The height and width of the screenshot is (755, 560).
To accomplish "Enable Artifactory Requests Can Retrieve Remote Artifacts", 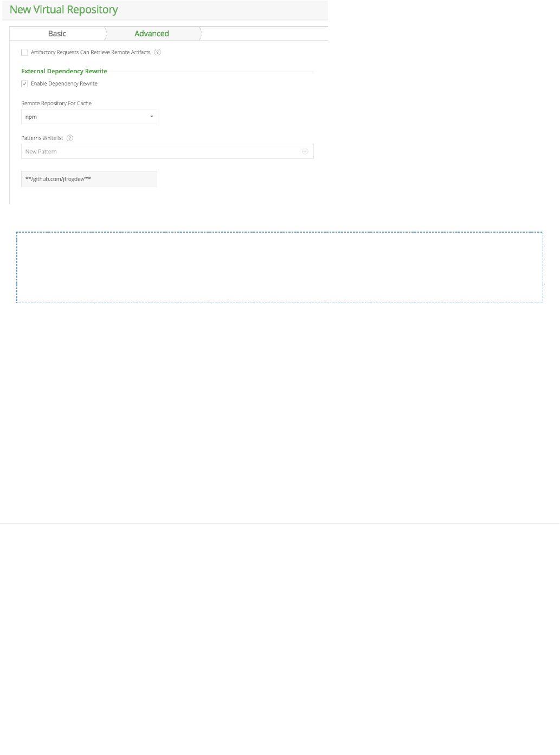I will tap(24, 53).
